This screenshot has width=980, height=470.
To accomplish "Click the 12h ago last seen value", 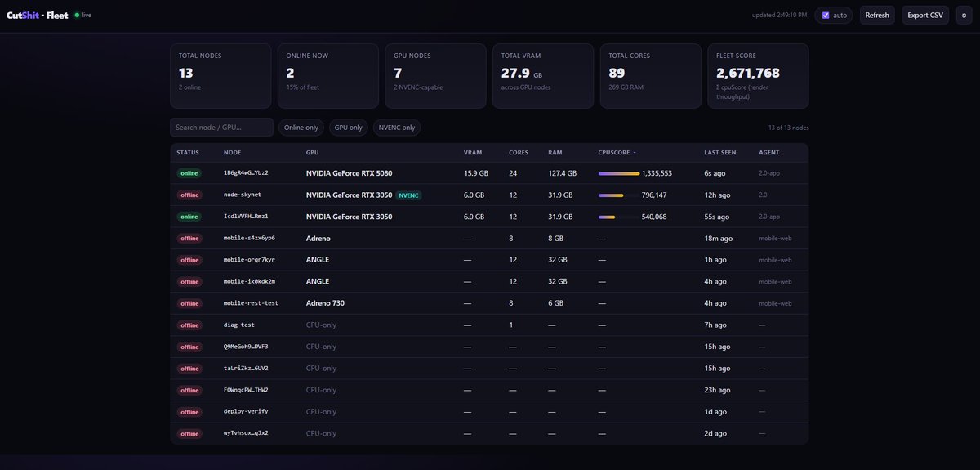I will coord(718,195).
